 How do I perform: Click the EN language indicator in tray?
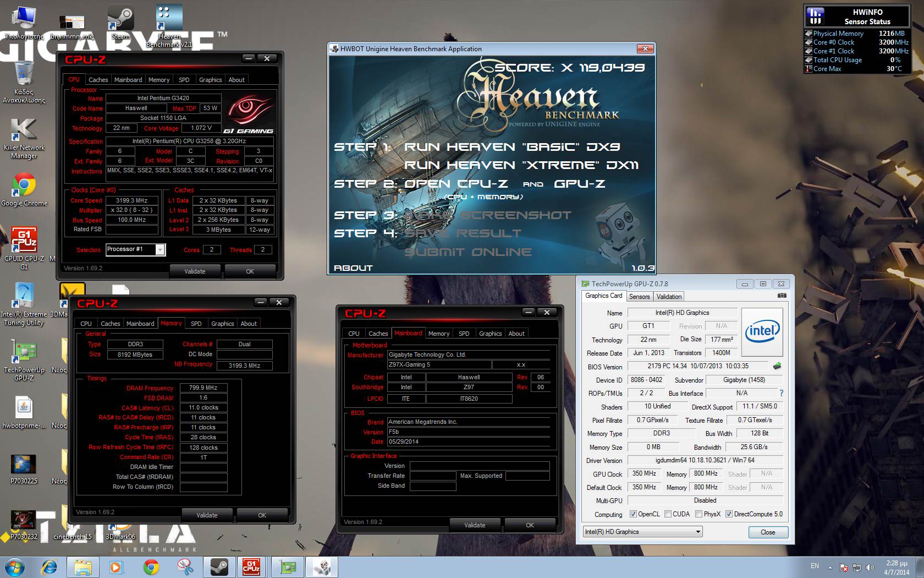point(815,566)
